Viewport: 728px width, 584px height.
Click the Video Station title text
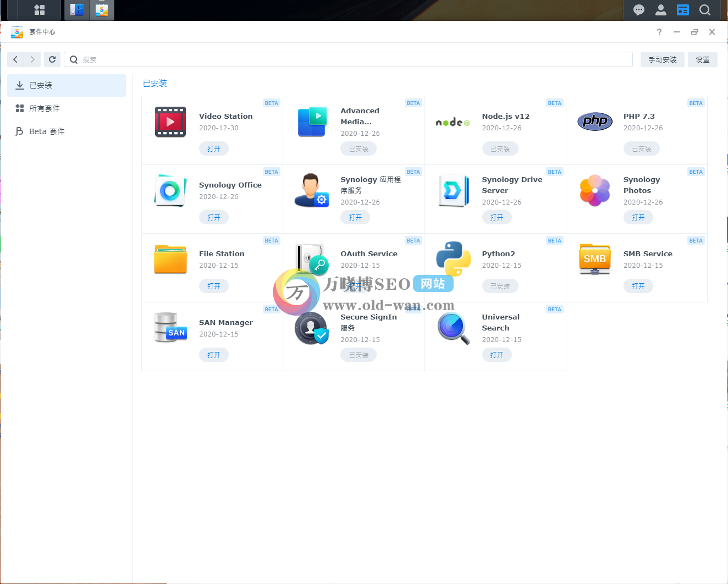[226, 116]
